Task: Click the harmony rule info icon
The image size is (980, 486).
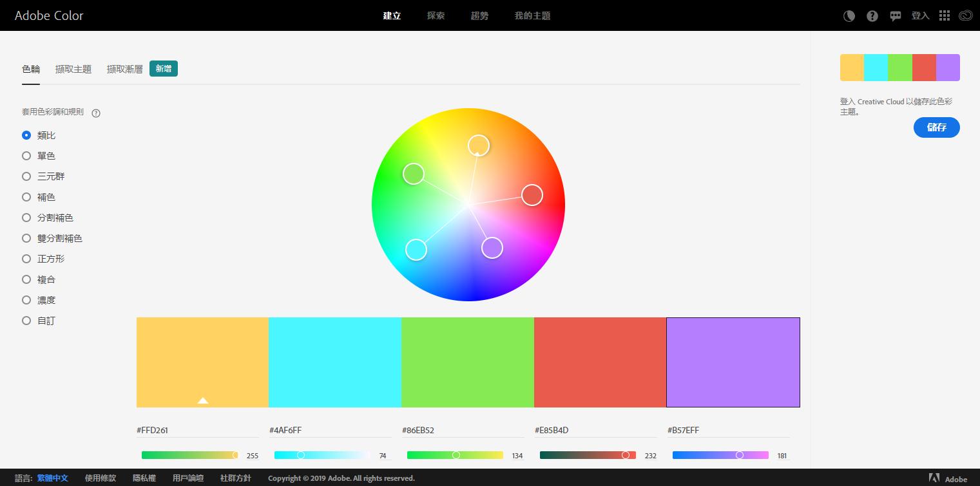Action: (x=96, y=113)
